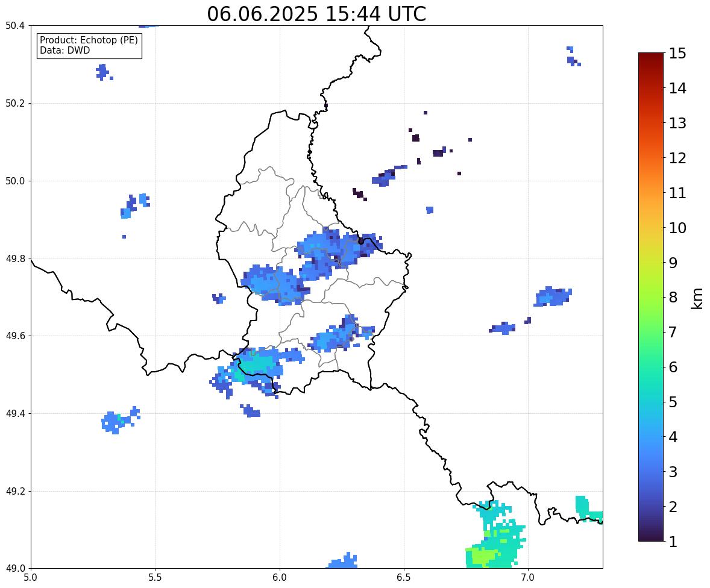Screen dimensions: 710x588
Task: Click colorbar tick label 7
Action: tap(673, 332)
